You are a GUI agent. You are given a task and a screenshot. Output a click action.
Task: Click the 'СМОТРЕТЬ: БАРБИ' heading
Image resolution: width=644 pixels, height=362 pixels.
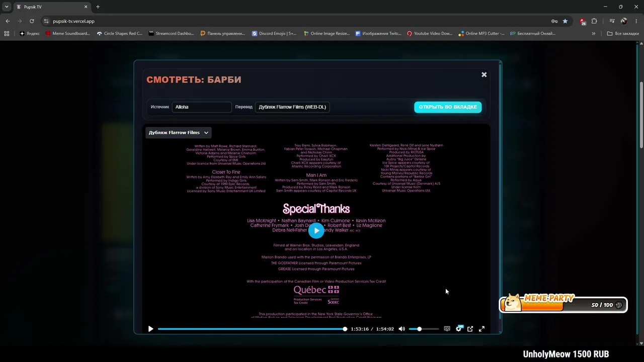[x=194, y=79]
